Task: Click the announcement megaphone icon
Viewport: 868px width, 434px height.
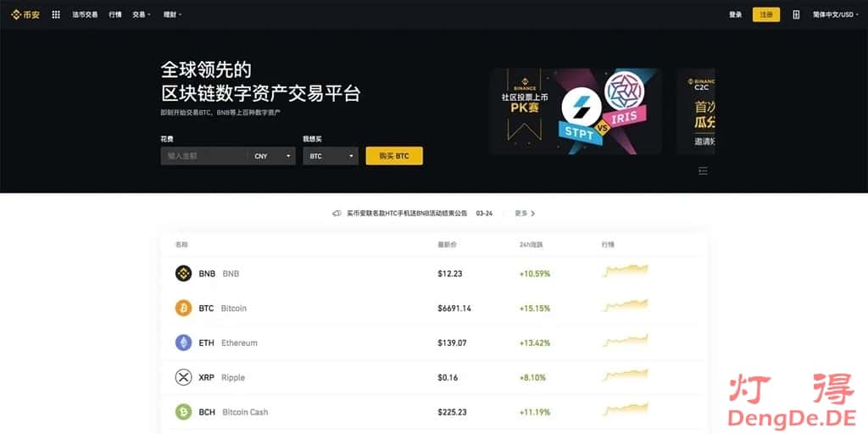Action: coord(337,213)
